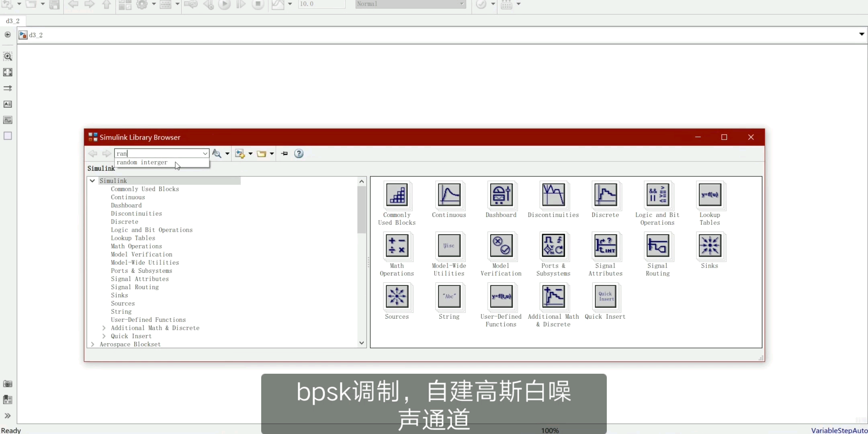Click on Simulink tree root item
The height and width of the screenshot is (434, 868).
coord(113,180)
